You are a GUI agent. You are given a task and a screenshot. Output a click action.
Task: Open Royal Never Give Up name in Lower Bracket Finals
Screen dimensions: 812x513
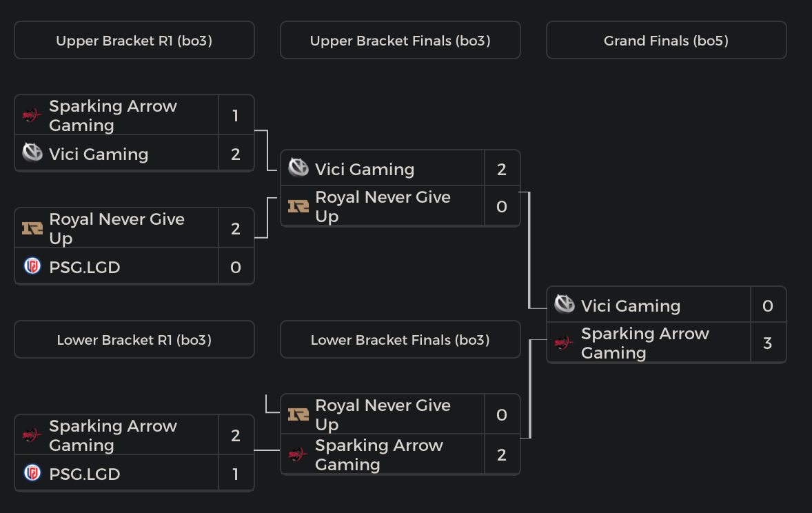(x=383, y=414)
